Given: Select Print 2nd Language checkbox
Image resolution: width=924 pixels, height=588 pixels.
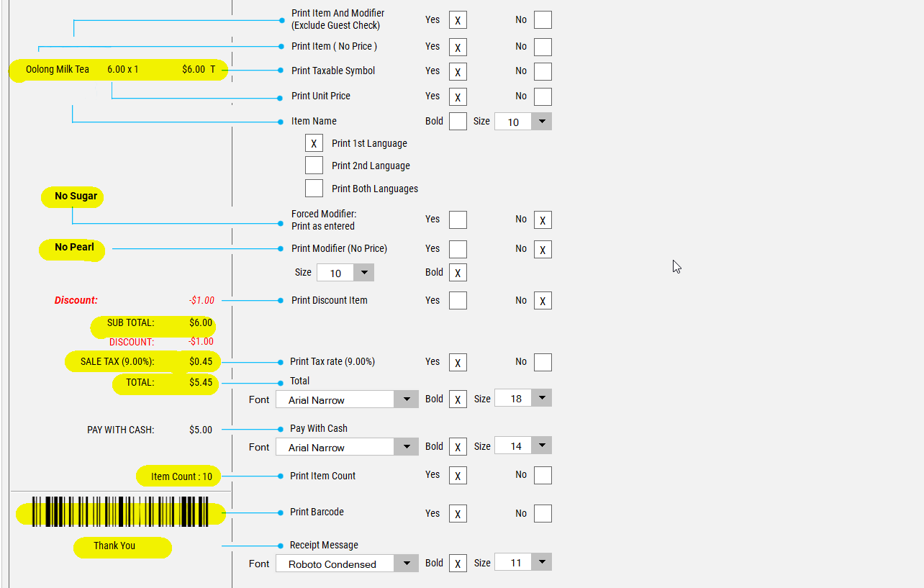Looking at the screenshot, I should [314, 166].
